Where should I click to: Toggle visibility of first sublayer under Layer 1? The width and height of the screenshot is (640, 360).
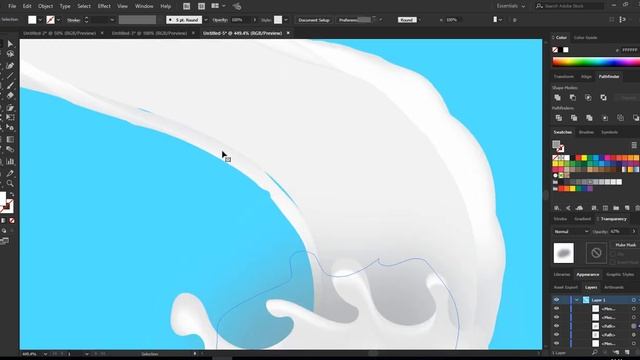tap(556, 309)
